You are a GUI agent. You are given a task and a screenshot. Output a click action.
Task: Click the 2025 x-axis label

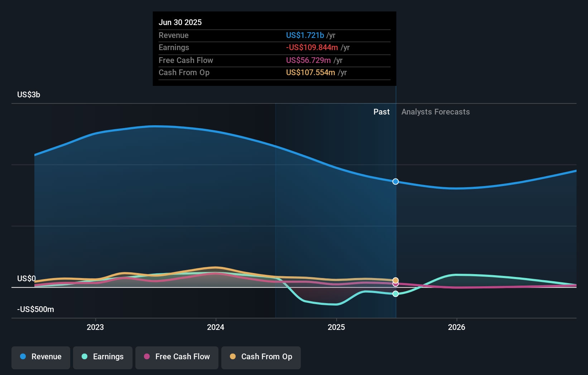point(336,327)
